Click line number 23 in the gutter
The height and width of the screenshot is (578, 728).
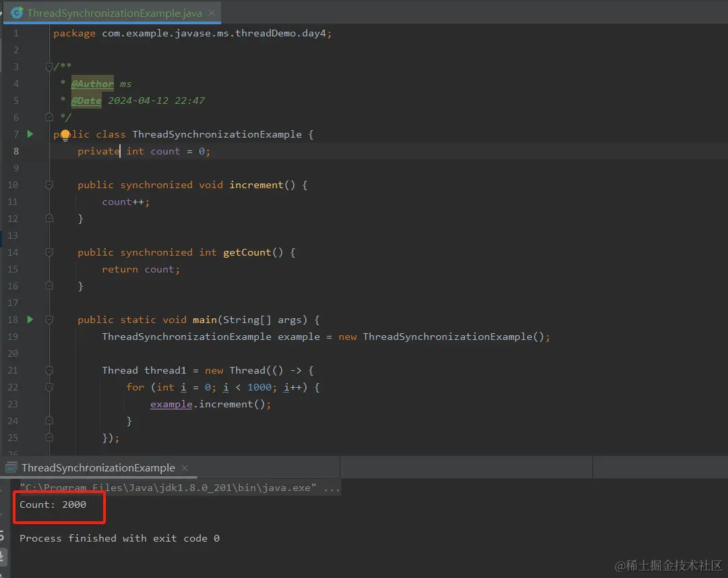pos(13,404)
